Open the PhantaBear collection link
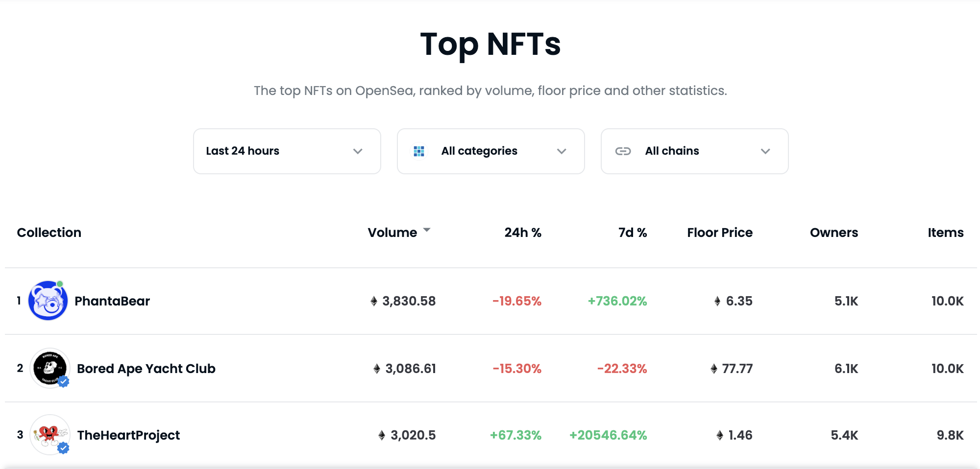The width and height of the screenshot is (980, 469). coord(112,301)
